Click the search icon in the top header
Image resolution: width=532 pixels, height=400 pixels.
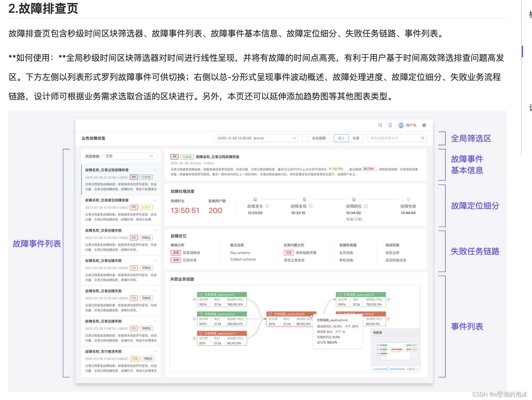pos(380,125)
